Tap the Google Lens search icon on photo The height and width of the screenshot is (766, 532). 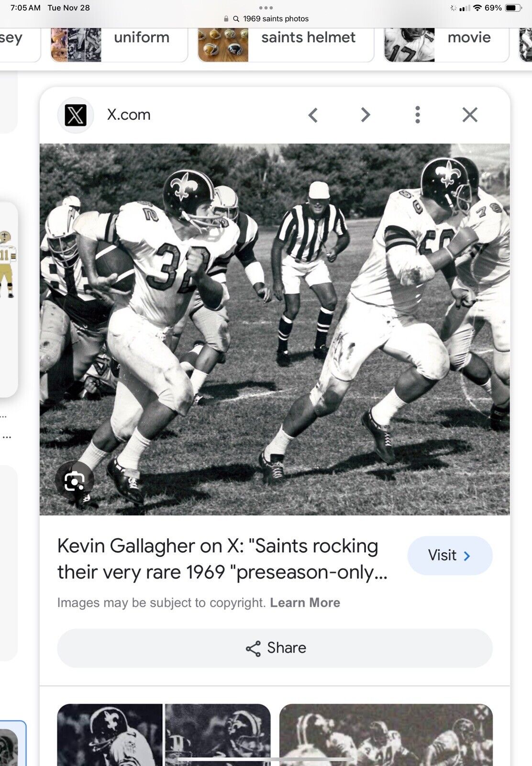tap(74, 481)
